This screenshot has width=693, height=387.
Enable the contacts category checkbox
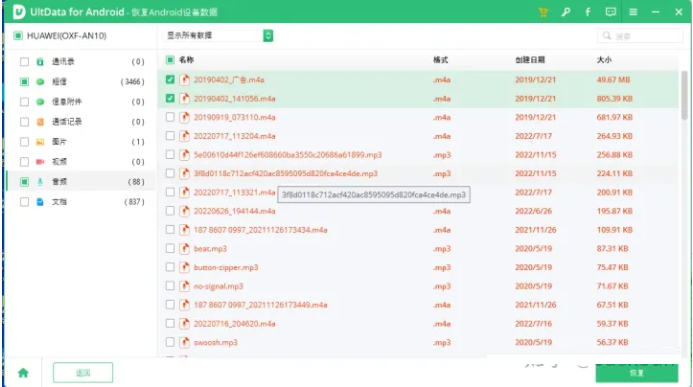(24, 62)
